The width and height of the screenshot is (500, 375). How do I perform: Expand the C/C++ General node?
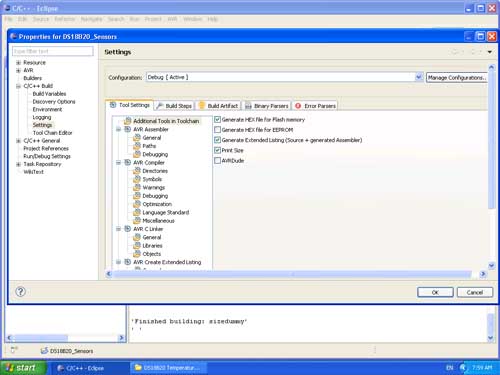[19, 141]
